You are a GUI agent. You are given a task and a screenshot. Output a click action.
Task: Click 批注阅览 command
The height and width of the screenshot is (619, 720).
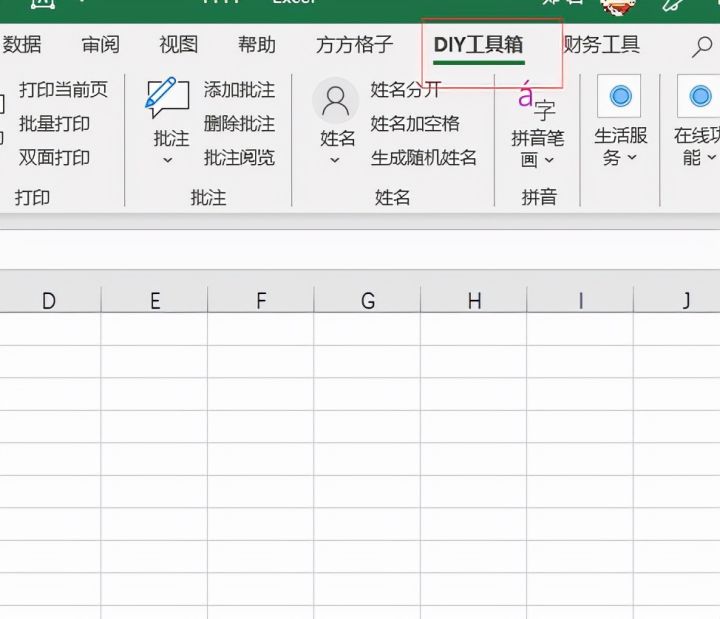coord(239,158)
